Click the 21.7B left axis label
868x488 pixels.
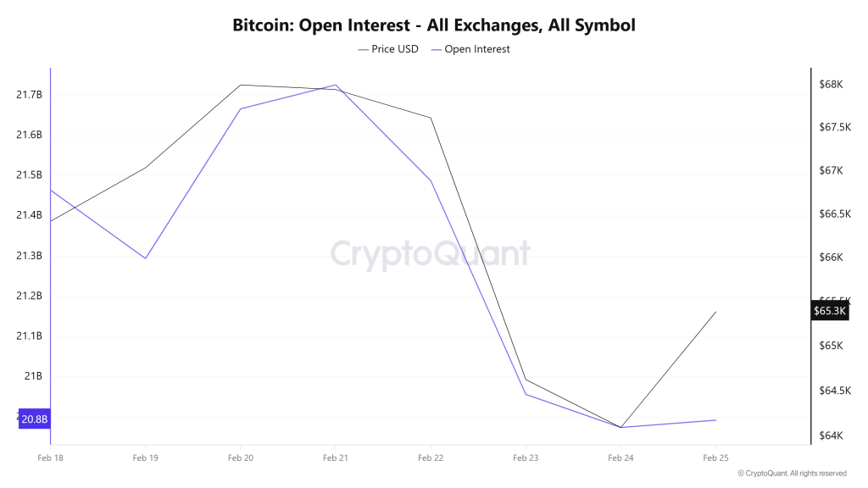point(29,94)
